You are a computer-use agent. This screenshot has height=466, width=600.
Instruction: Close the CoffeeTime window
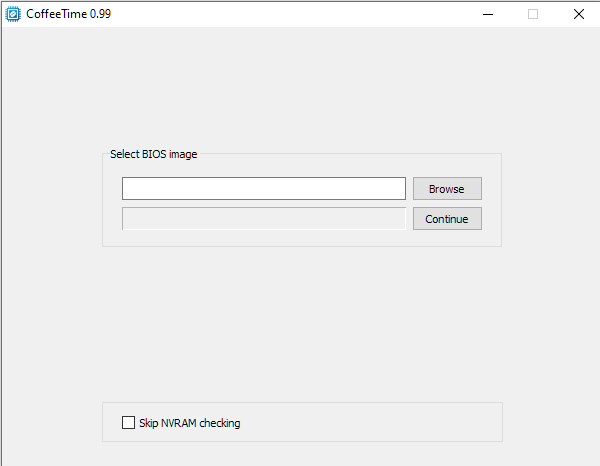[579, 14]
